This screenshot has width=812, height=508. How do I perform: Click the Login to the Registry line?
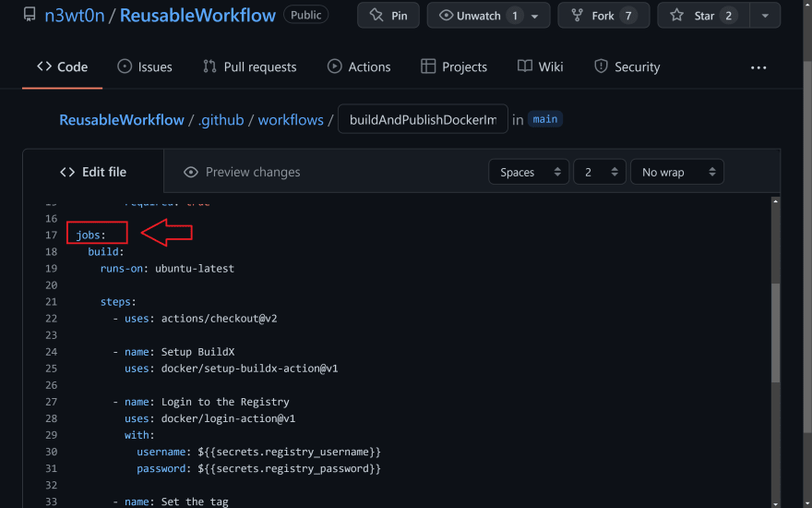[x=201, y=402]
